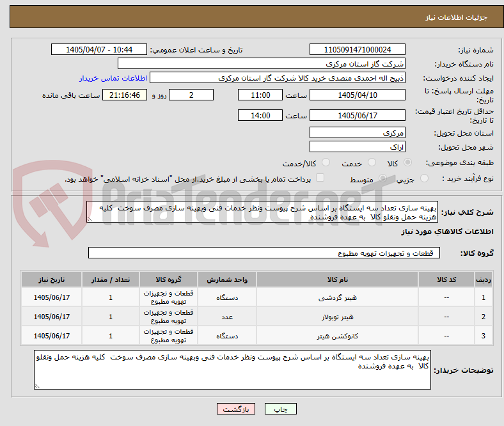
Task: Click the request creator ذبیح اله احمدی field
Action: pos(278,78)
